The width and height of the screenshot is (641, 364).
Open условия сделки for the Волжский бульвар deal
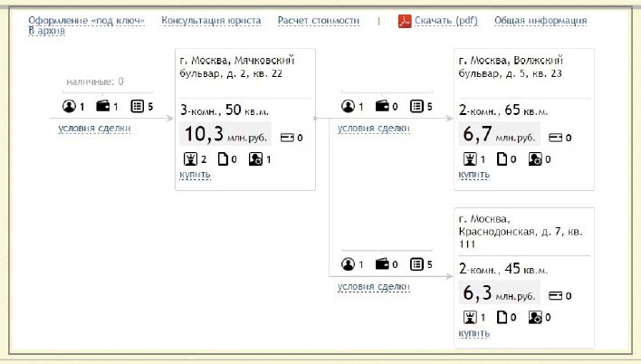click(x=374, y=129)
